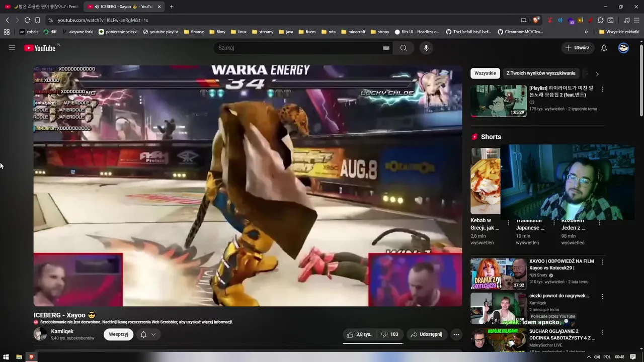This screenshot has width=644, height=362.
Task: Open the youtube playlist bookmark
Action: tap(160, 32)
